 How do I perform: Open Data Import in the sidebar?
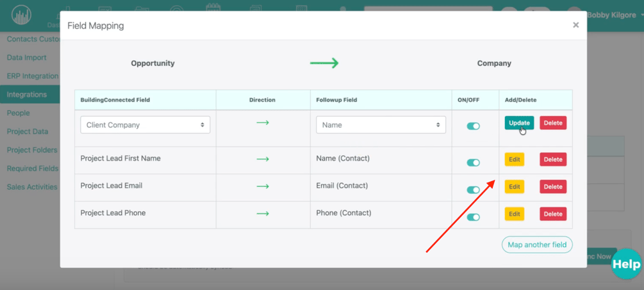(x=27, y=58)
